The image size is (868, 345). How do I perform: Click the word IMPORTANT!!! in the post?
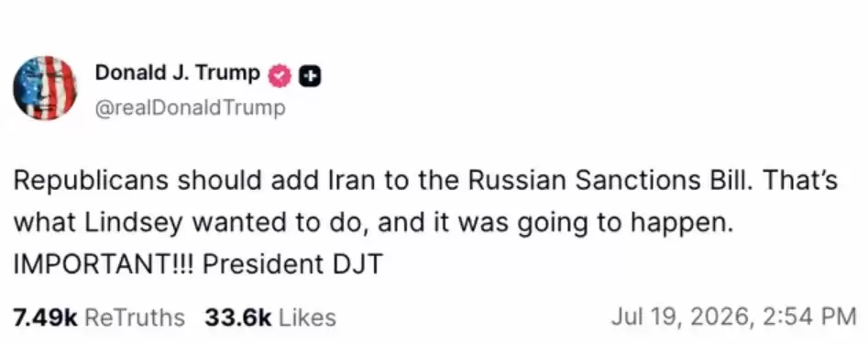104,264
